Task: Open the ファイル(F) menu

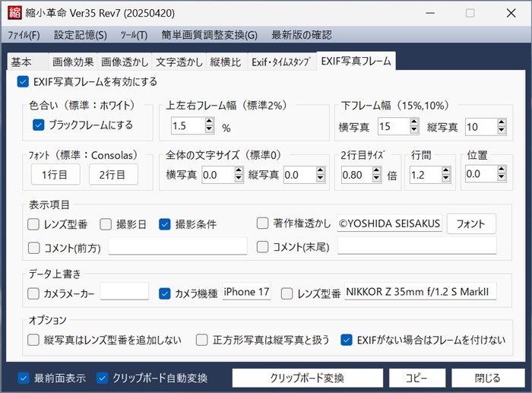Action: coord(24,35)
